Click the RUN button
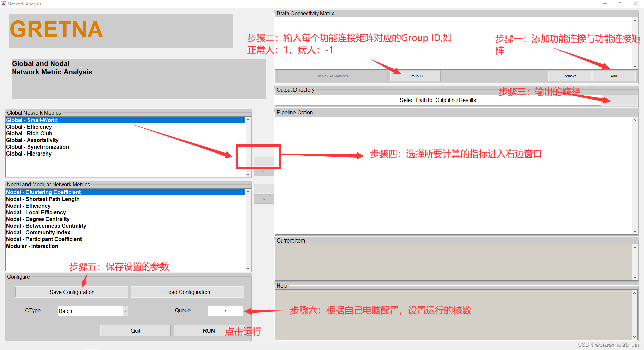 coord(209,331)
